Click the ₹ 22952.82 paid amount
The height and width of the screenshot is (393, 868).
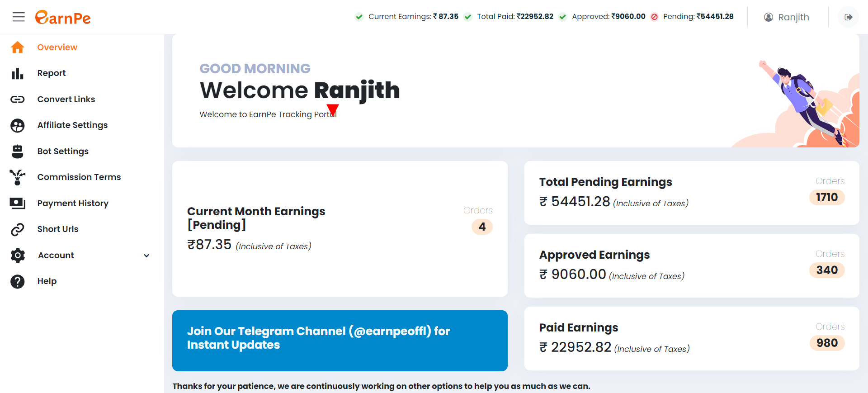[575, 347]
